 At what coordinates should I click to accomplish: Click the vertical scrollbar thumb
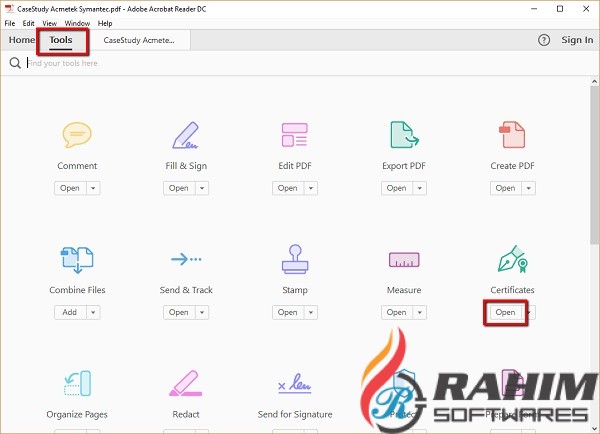click(x=594, y=165)
